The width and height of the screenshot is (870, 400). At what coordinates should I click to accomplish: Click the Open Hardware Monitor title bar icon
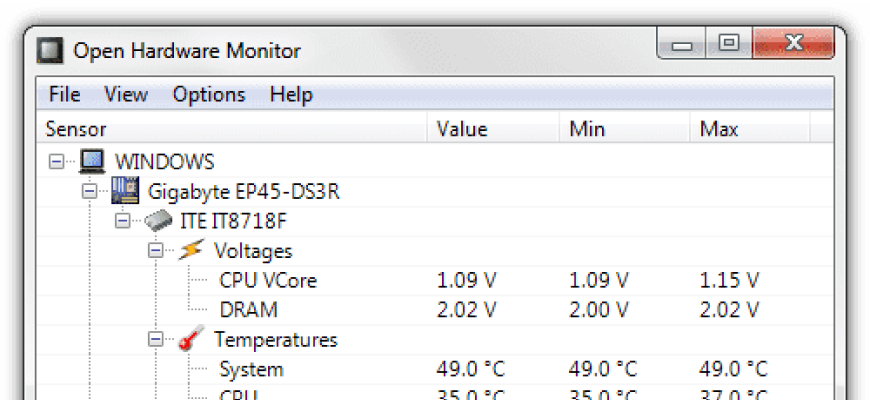(x=50, y=51)
